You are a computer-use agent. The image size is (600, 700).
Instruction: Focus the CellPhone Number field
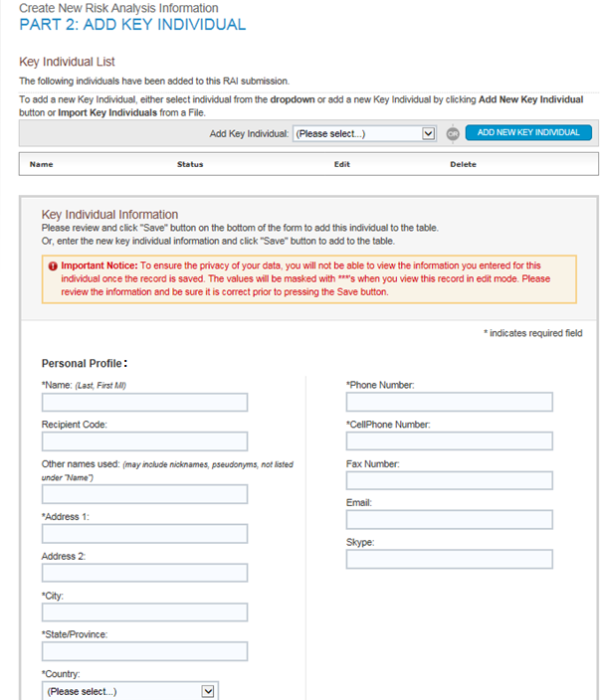[449, 441]
